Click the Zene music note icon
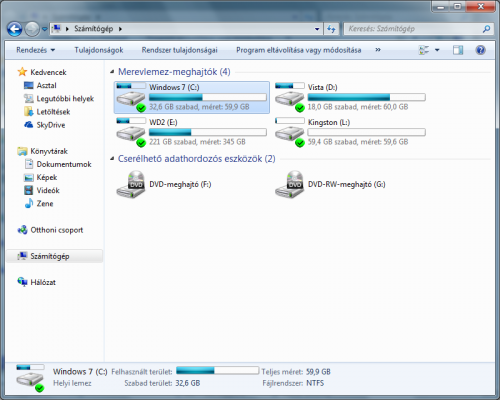Image resolution: width=500 pixels, height=400 pixels. tap(29, 203)
